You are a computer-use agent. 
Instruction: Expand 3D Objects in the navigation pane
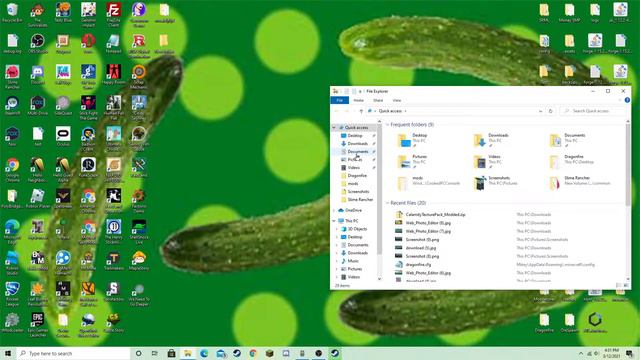coord(337,229)
